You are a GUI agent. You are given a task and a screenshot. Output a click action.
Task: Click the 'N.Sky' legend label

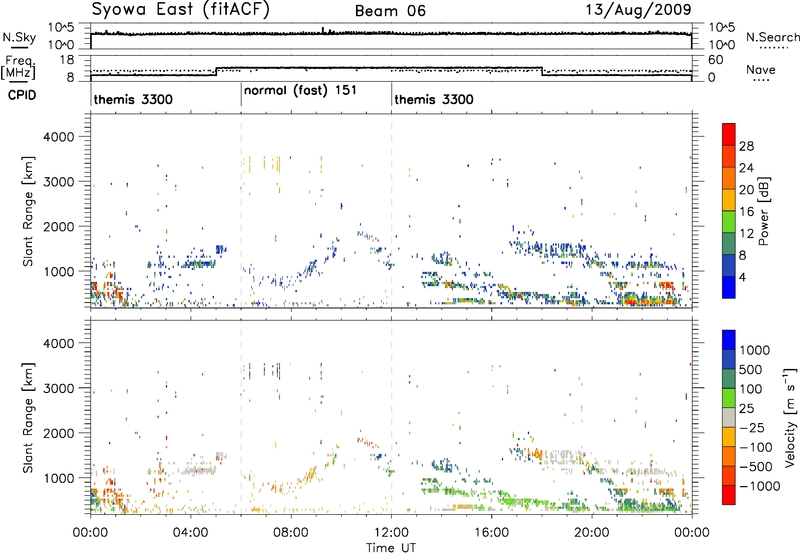pyautogui.click(x=19, y=38)
